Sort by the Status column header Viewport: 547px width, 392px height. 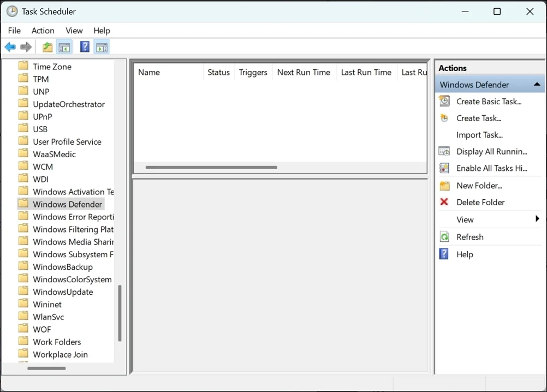point(219,73)
